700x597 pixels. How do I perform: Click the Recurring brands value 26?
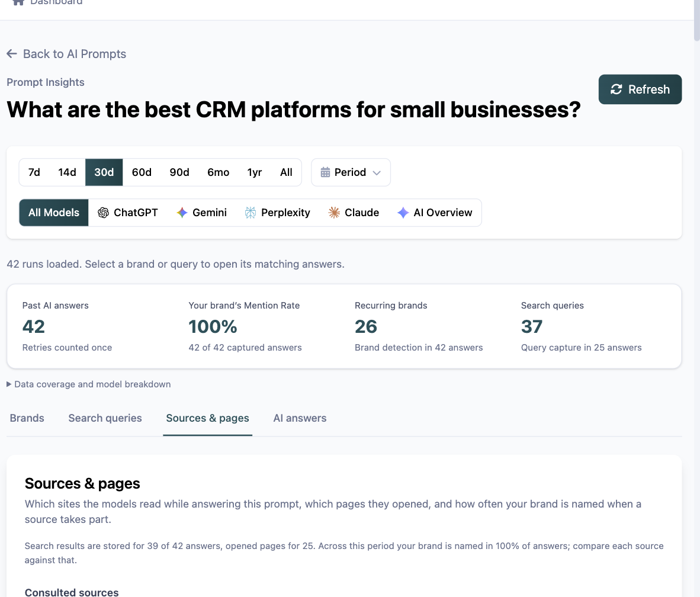pyautogui.click(x=366, y=326)
